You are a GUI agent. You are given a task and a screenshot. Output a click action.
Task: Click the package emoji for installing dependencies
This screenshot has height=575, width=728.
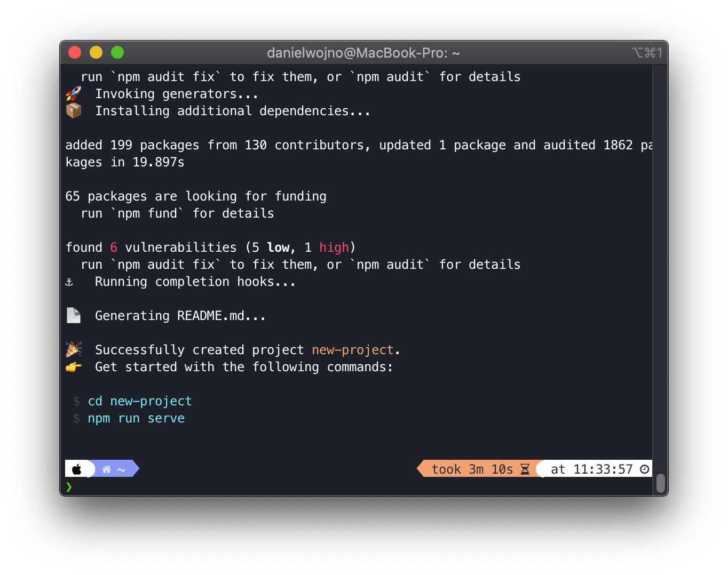(x=74, y=110)
